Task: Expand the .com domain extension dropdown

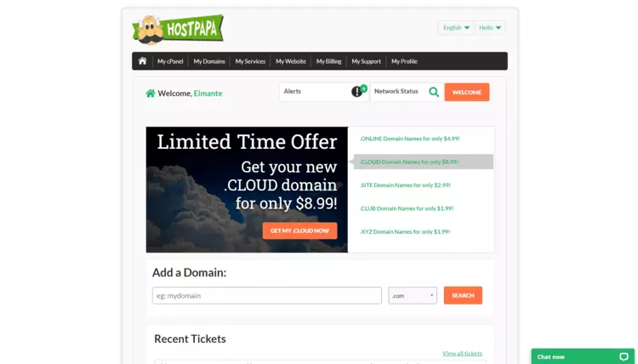Action: coord(413,296)
